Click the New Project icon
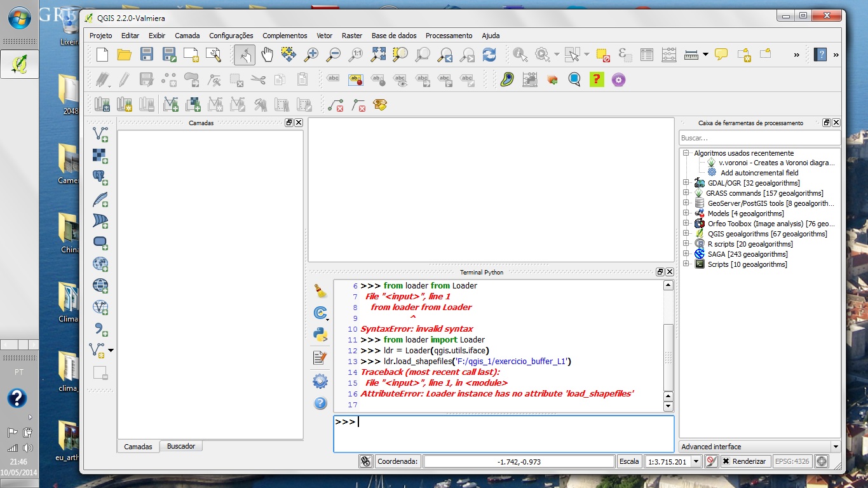Screen dimensions: 868x488 pos(102,55)
